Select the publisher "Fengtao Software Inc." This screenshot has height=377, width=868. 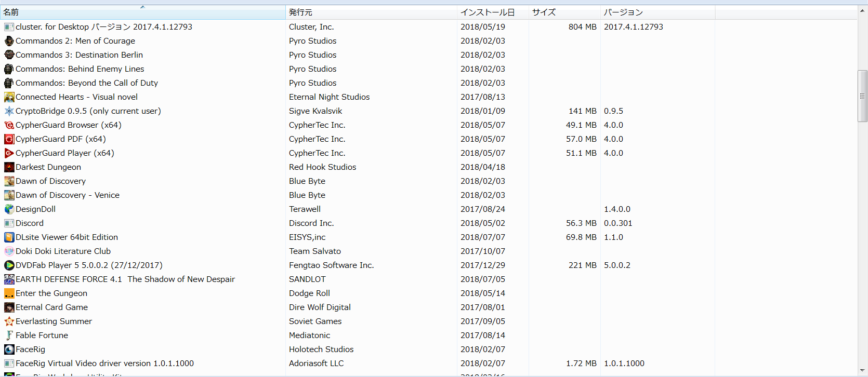[x=332, y=265]
